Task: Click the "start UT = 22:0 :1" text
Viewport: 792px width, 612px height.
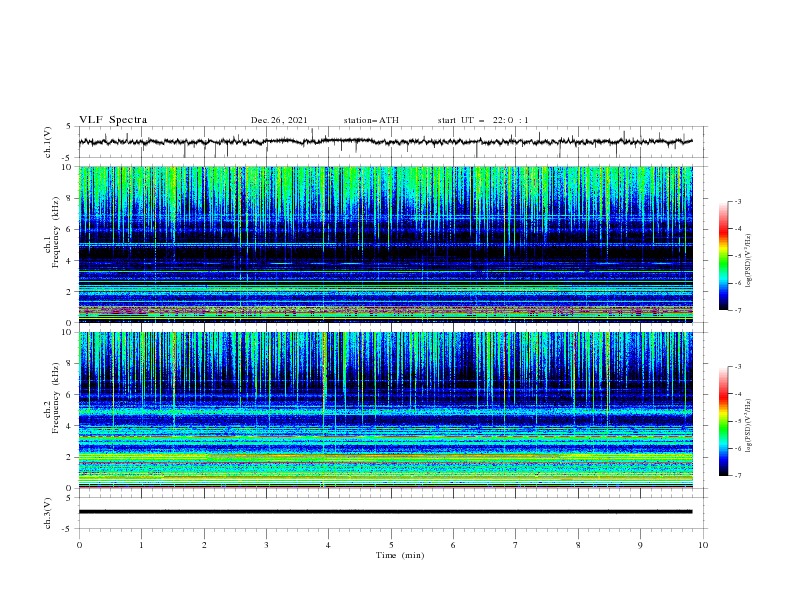Action: pyautogui.click(x=483, y=120)
